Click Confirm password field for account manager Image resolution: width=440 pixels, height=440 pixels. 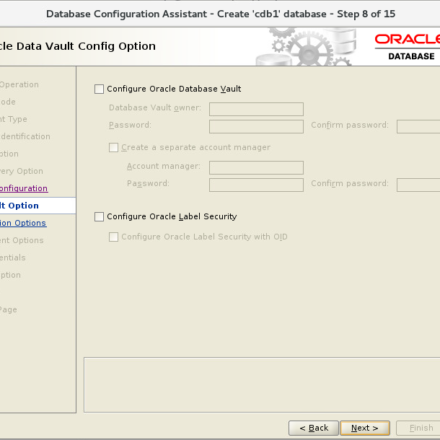coord(418,185)
